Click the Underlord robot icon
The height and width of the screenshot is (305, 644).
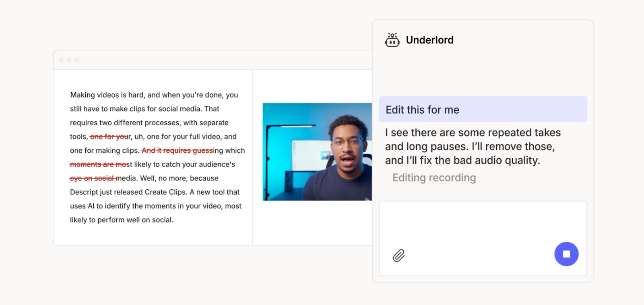pos(392,40)
